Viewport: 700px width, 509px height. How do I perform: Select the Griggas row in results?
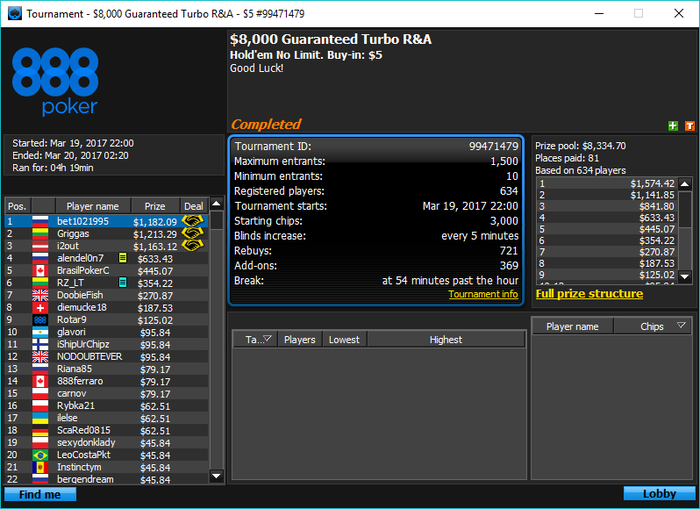(106, 234)
